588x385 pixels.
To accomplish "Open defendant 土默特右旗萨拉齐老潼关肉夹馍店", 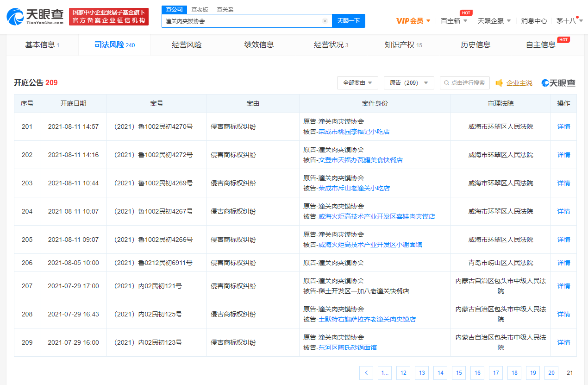I will coord(367,319).
